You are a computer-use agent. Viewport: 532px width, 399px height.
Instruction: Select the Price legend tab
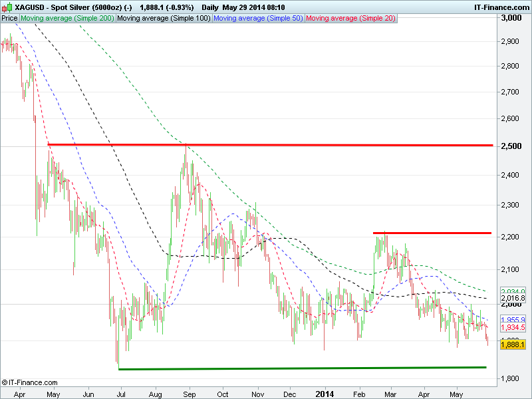9,19
